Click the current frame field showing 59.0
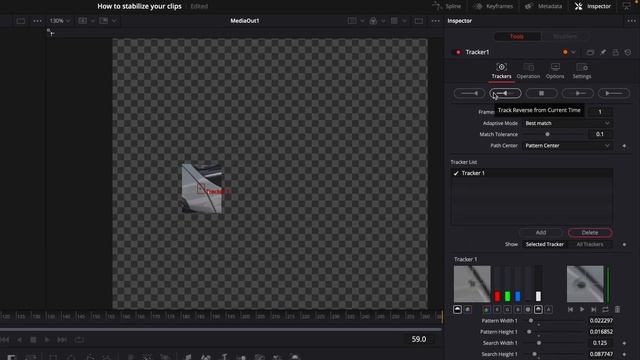Screen dimensions: 640x360 tap(419, 339)
